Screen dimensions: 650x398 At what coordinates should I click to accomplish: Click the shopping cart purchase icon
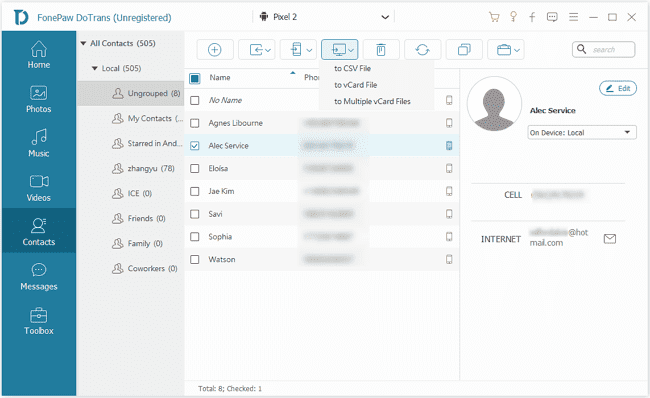point(494,17)
